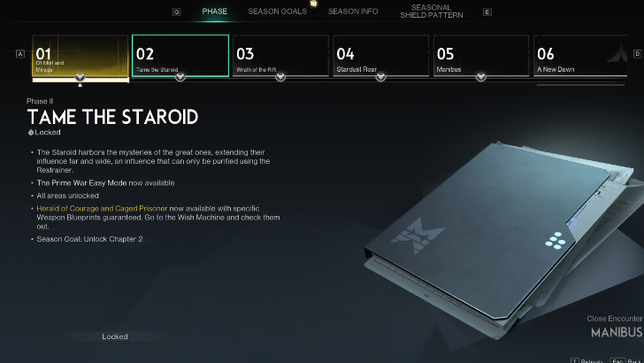This screenshot has width=644, height=363.
Task: Click the lock icon beside Locked status
Action: pos(30,133)
